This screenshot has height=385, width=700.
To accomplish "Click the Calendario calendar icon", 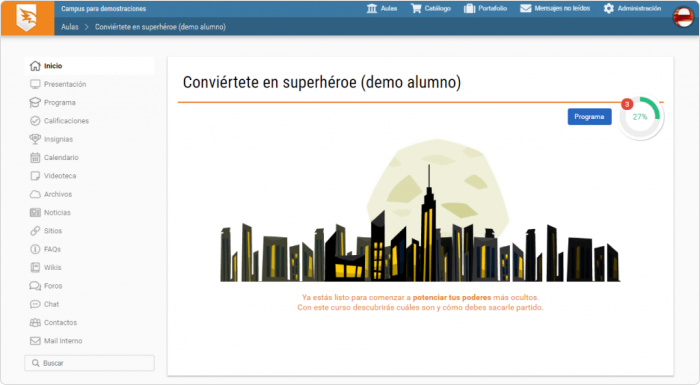I will coord(35,158).
